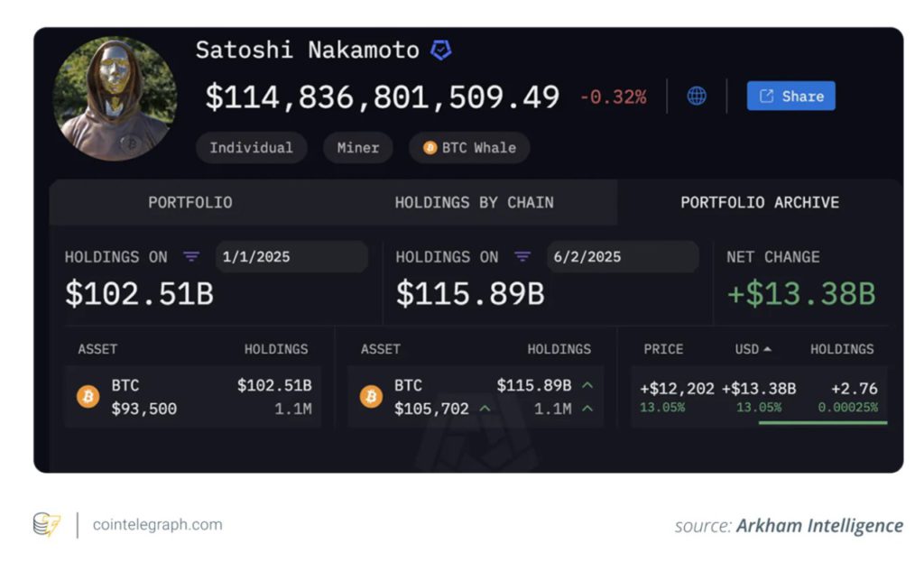This screenshot has width=924, height=562.
Task: Click the up arrow next to $105,702 price
Action: (485, 410)
